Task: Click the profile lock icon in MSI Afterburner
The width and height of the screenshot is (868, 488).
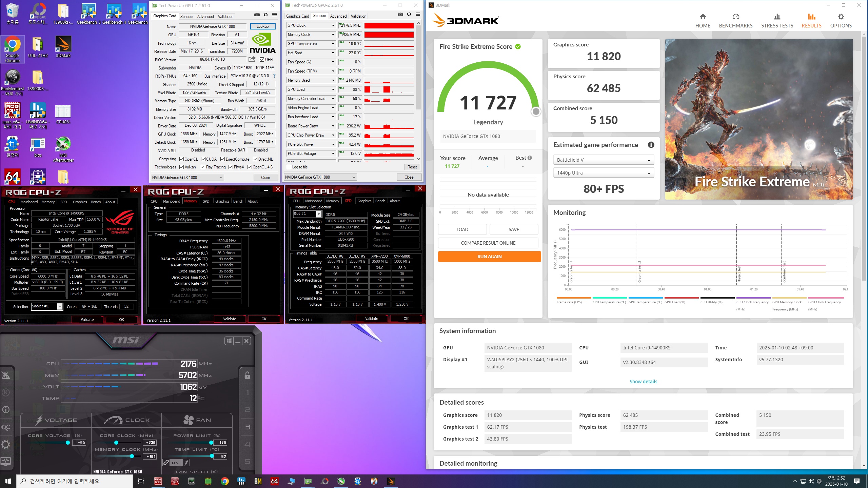Action: 248,375
